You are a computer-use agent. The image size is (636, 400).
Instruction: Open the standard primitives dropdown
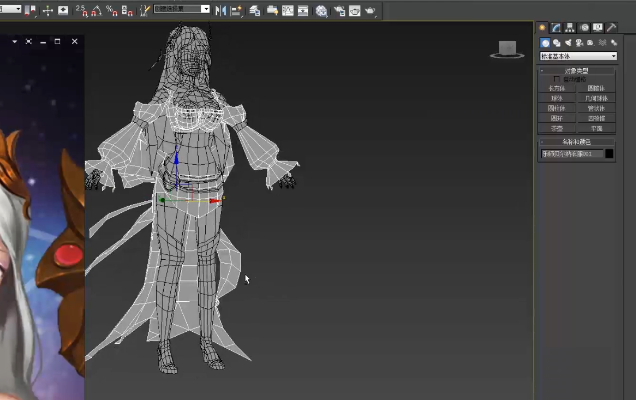tap(577, 57)
